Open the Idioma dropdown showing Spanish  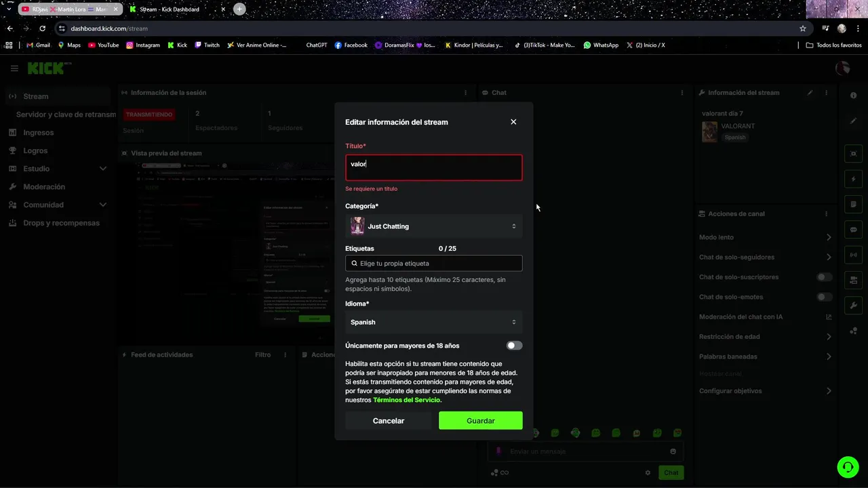tap(434, 322)
